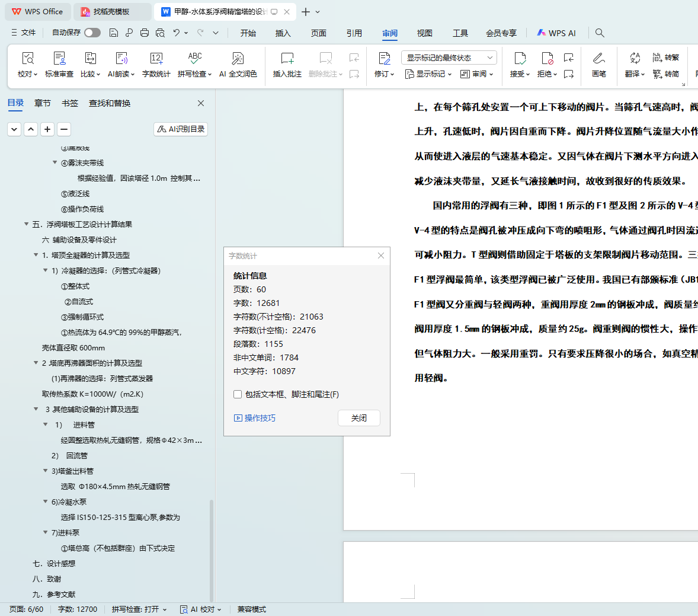698x616 pixels.
Task: Open the markup display state (显示标记的最终状态) dropdown
Action: 449,58
